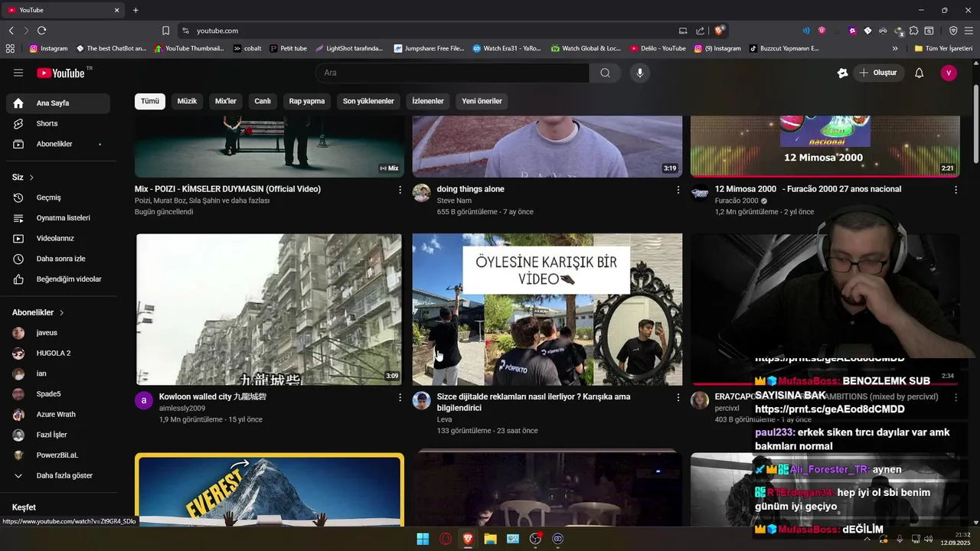
Task: Open File Explorer from the taskbar
Action: click(490, 539)
